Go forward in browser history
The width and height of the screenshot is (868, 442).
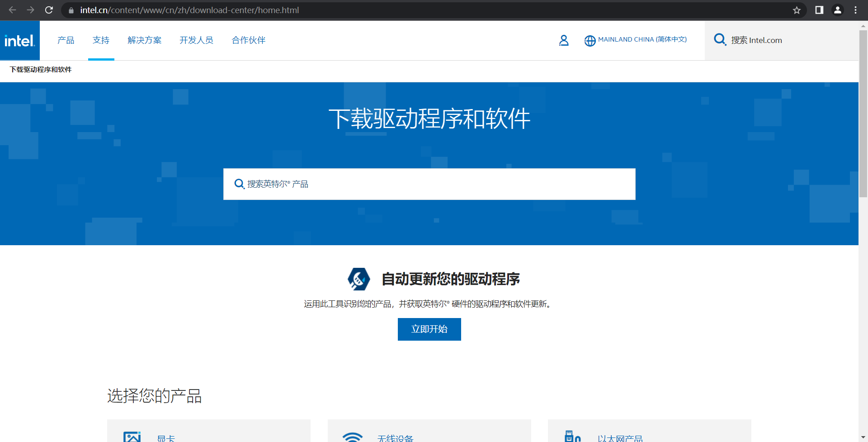[x=30, y=10]
